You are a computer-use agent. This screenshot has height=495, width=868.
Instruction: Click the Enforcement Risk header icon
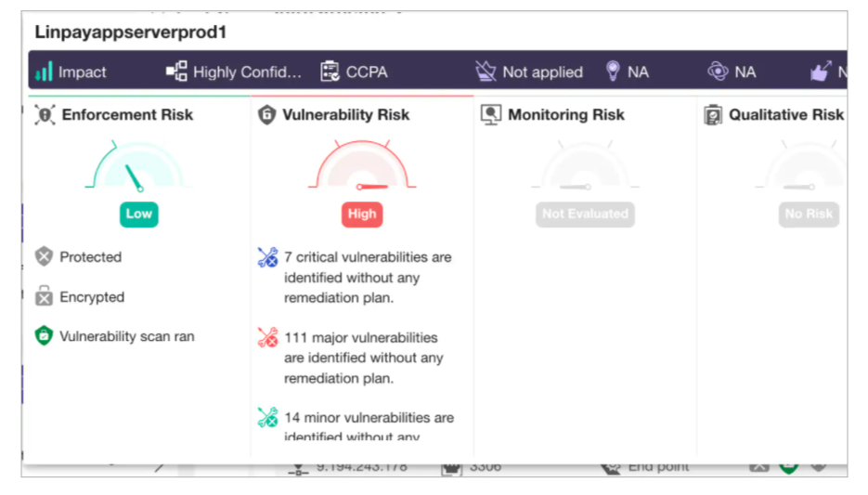(45, 115)
